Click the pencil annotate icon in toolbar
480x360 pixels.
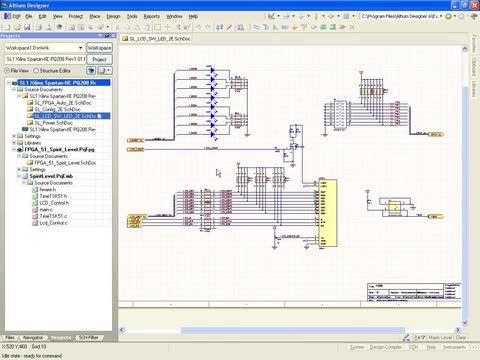(x=229, y=27)
